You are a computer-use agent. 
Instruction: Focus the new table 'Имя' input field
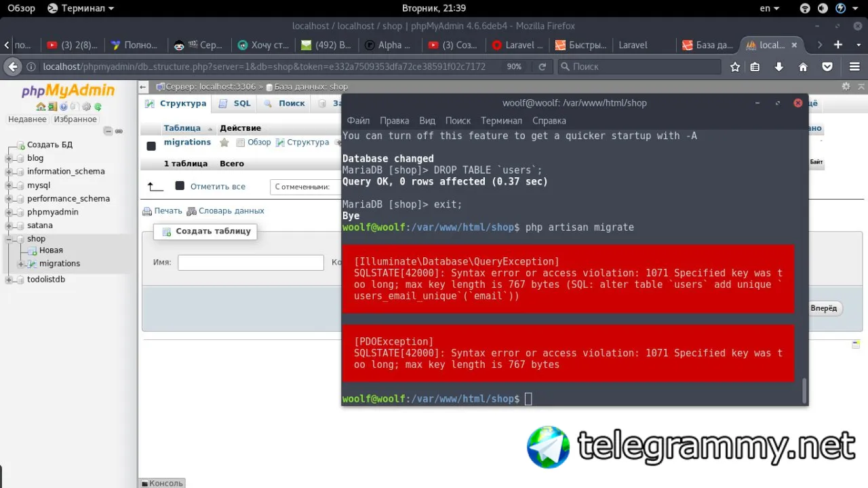[251, 263]
